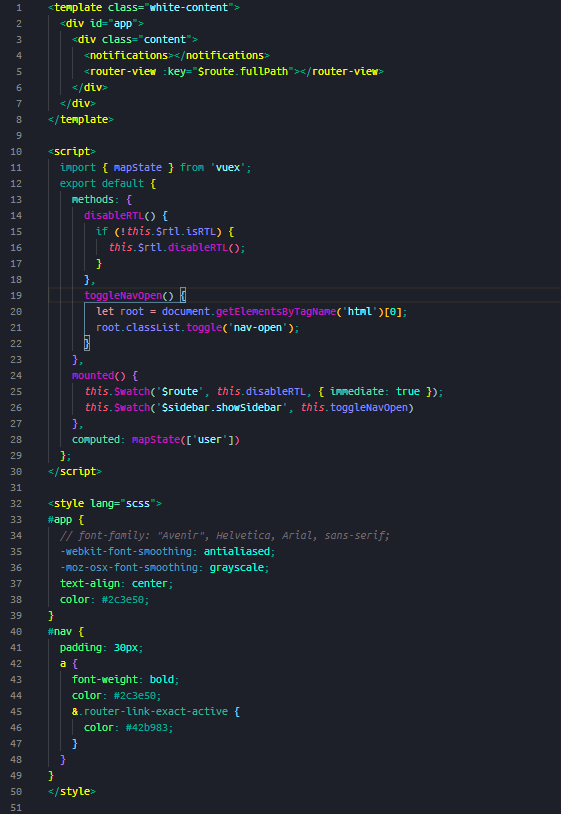Click "mapState" in the import statement on line 11

[x=138, y=168]
